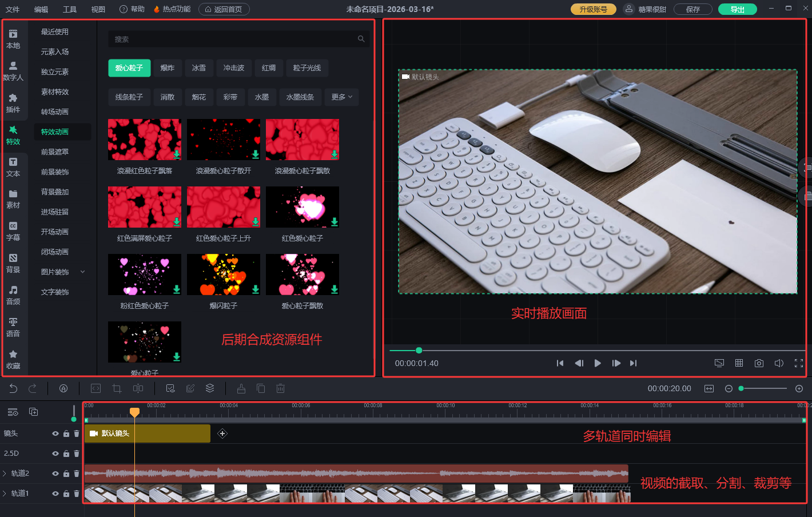The width and height of the screenshot is (812, 517).
Task: Click the 导出 export button
Action: coord(737,9)
